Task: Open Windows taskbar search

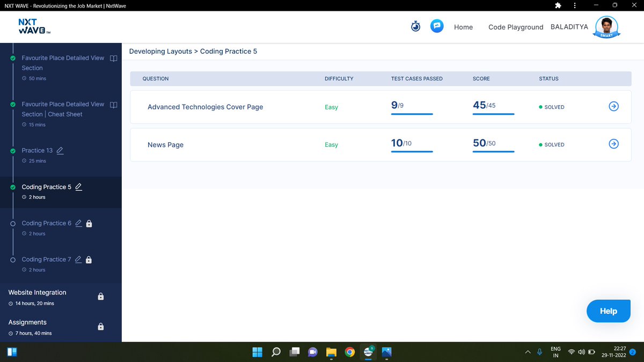Action: tap(276, 352)
